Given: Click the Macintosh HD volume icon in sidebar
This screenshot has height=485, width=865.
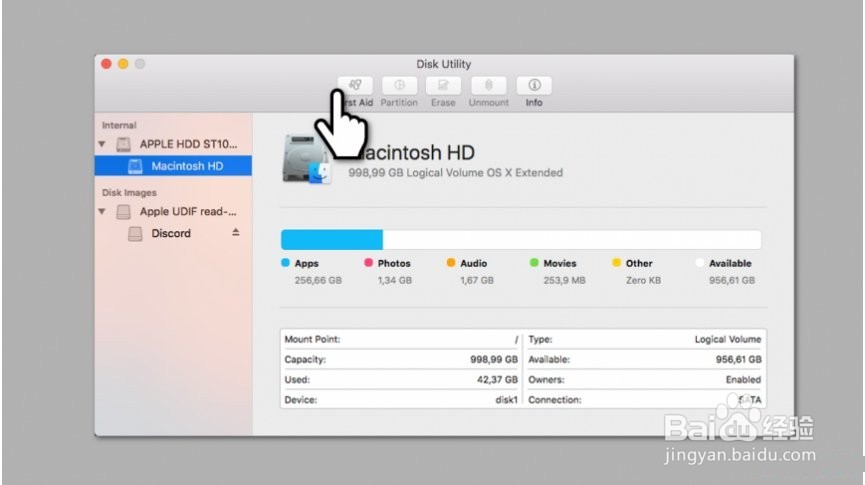Looking at the screenshot, I should (x=135, y=166).
